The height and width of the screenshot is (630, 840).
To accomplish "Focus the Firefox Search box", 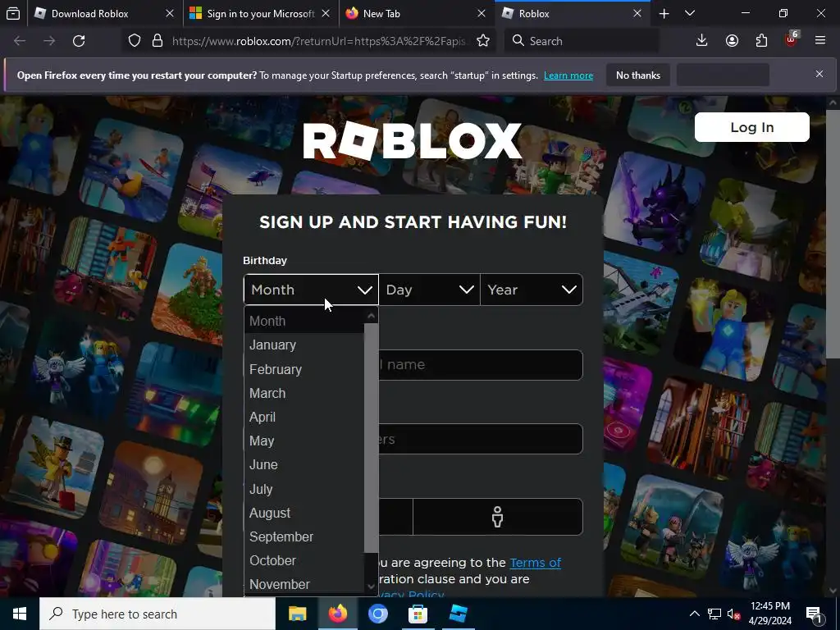I will 582,41.
